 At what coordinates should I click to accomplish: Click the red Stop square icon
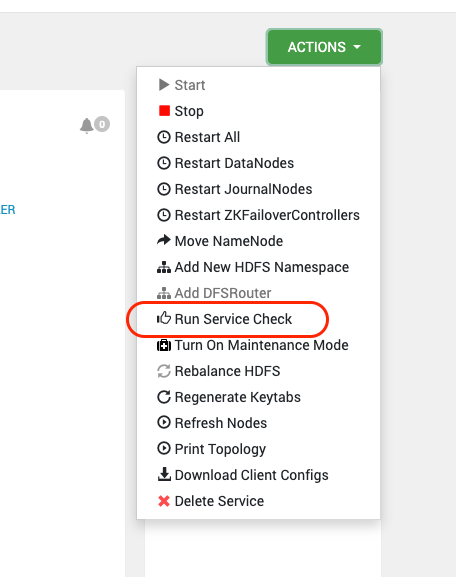(164, 111)
